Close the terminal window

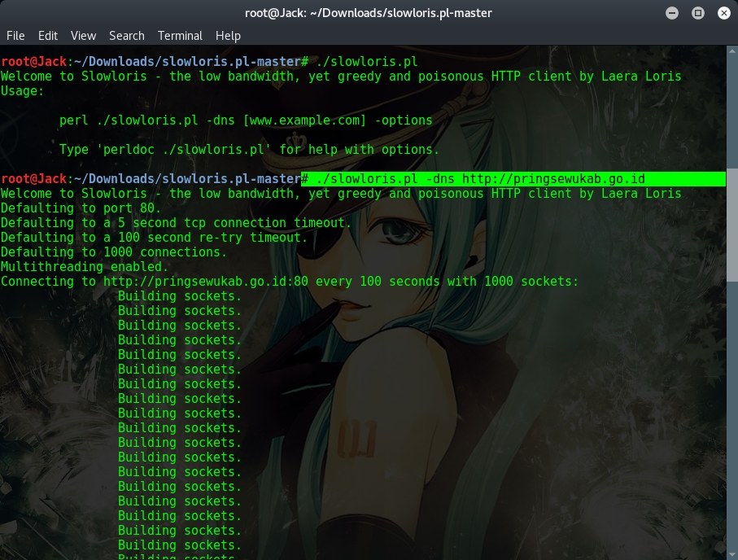724,13
